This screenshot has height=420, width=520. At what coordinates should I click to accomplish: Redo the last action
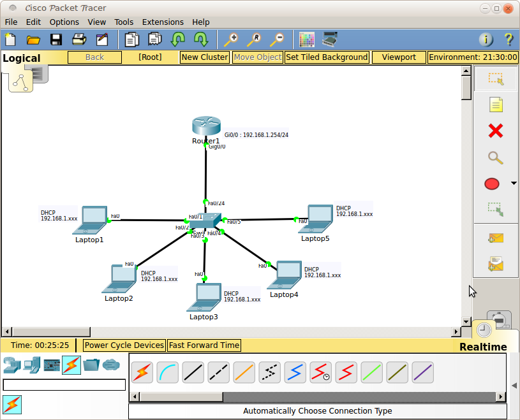201,40
